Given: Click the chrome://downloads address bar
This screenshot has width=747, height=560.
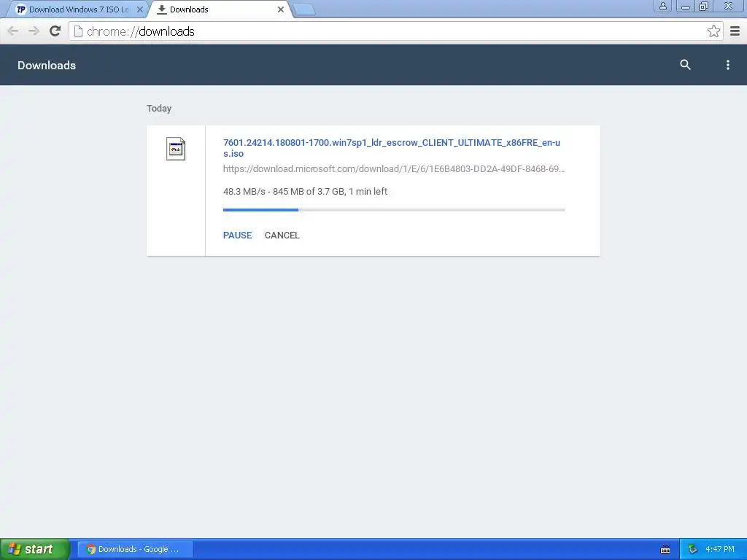Looking at the screenshot, I should (395, 31).
